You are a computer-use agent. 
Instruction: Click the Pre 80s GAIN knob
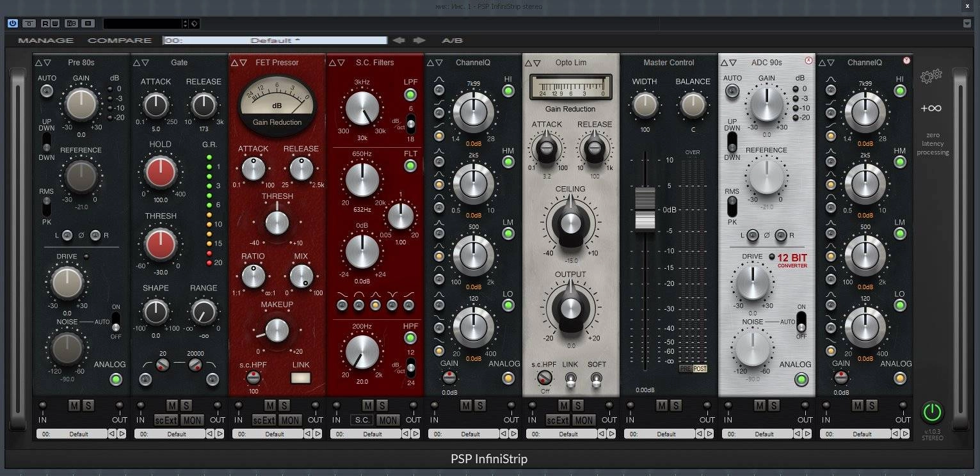pyautogui.click(x=81, y=104)
